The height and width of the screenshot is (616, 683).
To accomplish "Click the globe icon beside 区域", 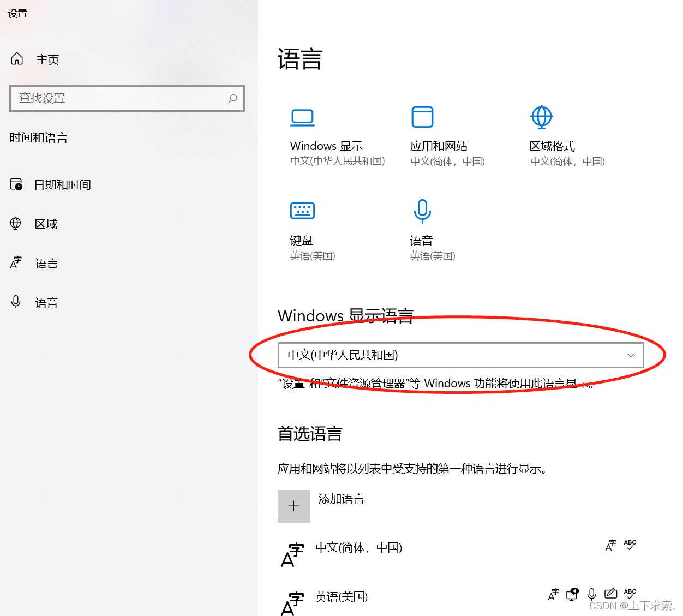I will tap(16, 223).
